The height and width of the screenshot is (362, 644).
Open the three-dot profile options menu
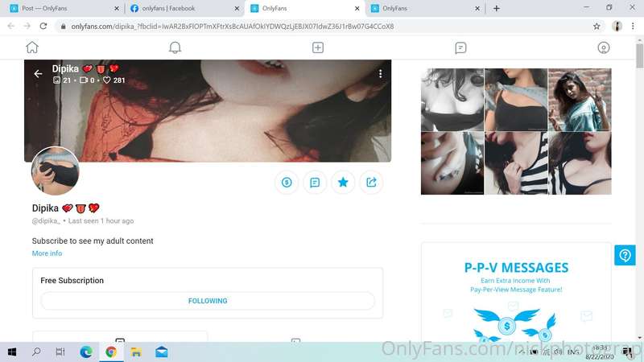pyautogui.click(x=380, y=73)
